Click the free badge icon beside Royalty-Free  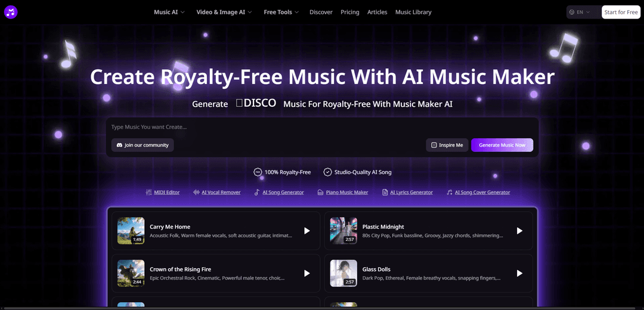258,172
